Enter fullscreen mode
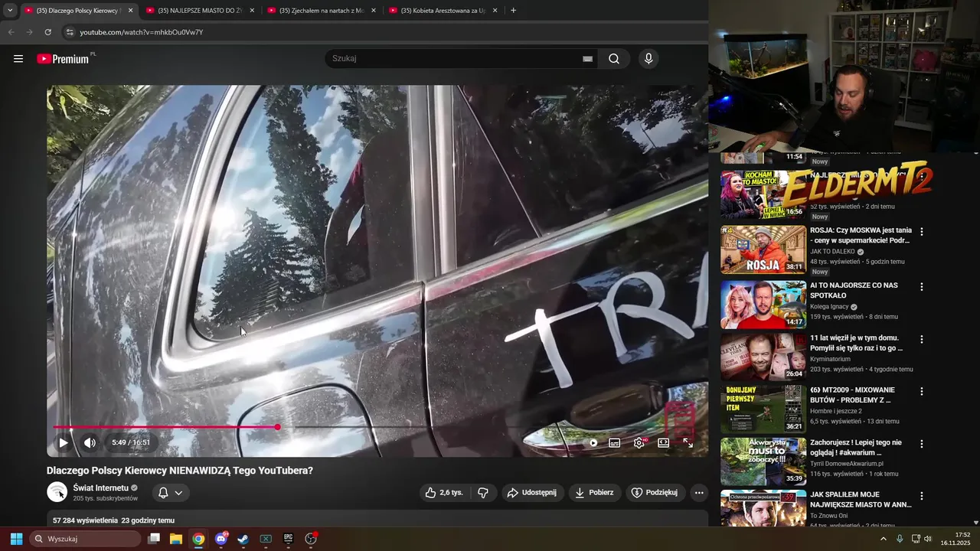Image resolution: width=980 pixels, height=551 pixels. pos(688,442)
